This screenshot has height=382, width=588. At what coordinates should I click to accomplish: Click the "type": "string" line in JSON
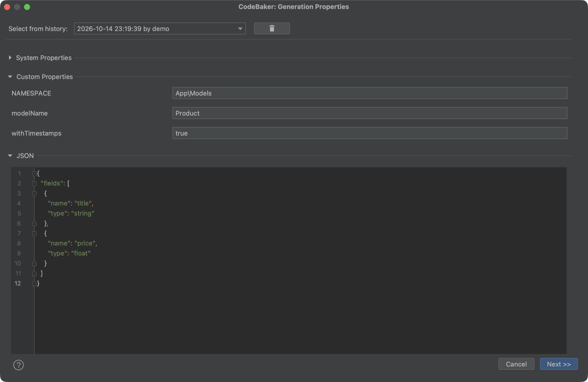coord(71,213)
